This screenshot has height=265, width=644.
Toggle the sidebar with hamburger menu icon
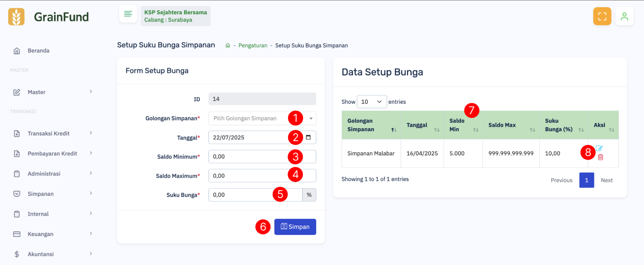[128, 14]
